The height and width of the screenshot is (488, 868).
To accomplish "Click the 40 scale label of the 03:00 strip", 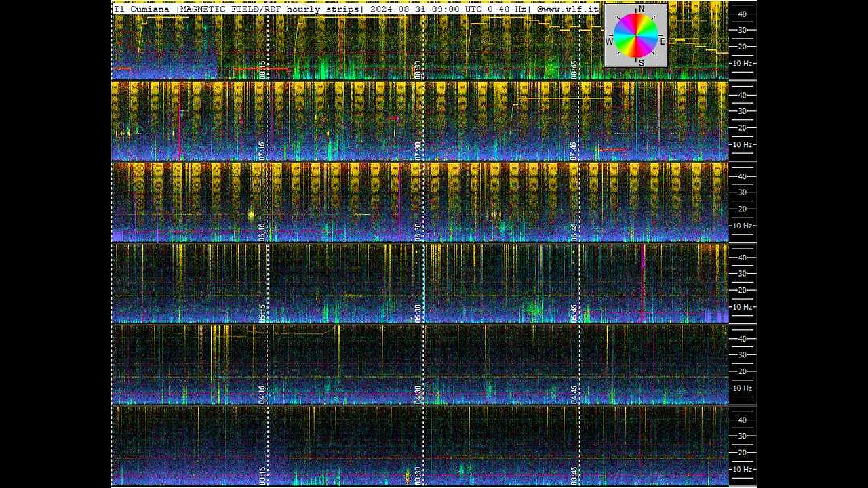I will coord(742,420).
